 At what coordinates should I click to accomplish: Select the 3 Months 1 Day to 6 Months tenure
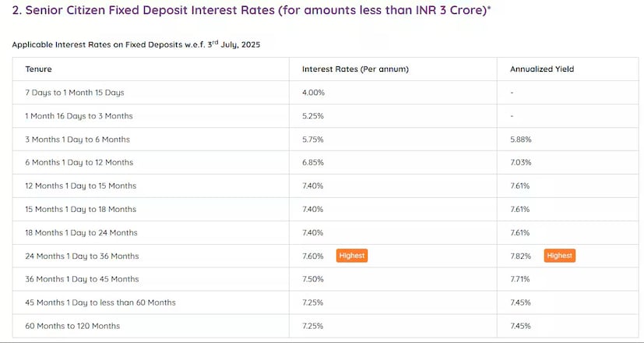pyautogui.click(x=78, y=140)
